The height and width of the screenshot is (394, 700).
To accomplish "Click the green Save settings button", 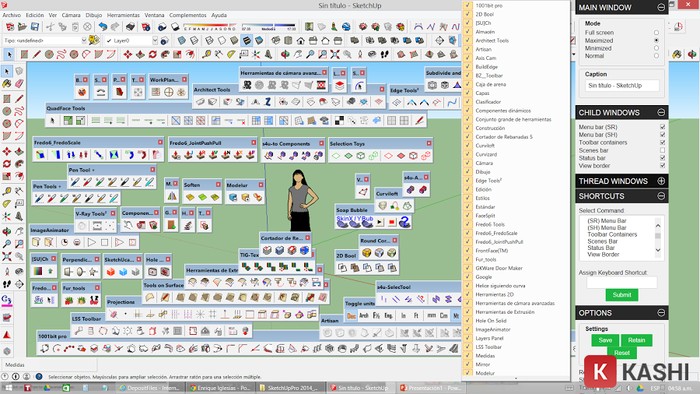I will [605, 340].
